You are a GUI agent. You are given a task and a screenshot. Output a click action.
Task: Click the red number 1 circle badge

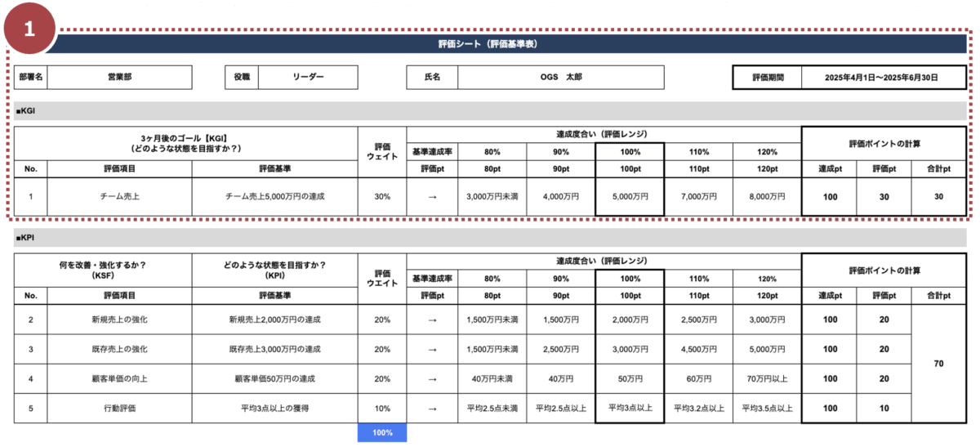point(29,29)
